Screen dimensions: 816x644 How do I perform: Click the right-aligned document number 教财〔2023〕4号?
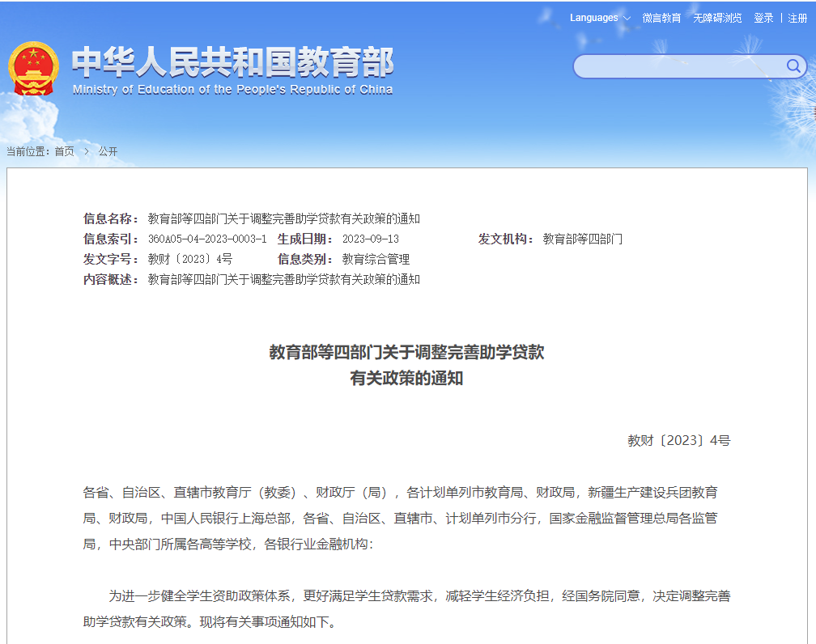pos(678,441)
